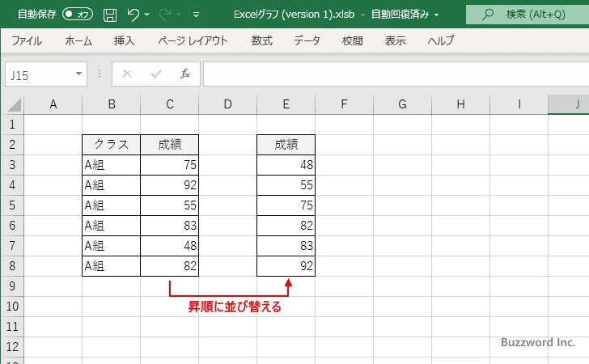
Task: Click cell C5 with value 55
Action: [x=169, y=205]
